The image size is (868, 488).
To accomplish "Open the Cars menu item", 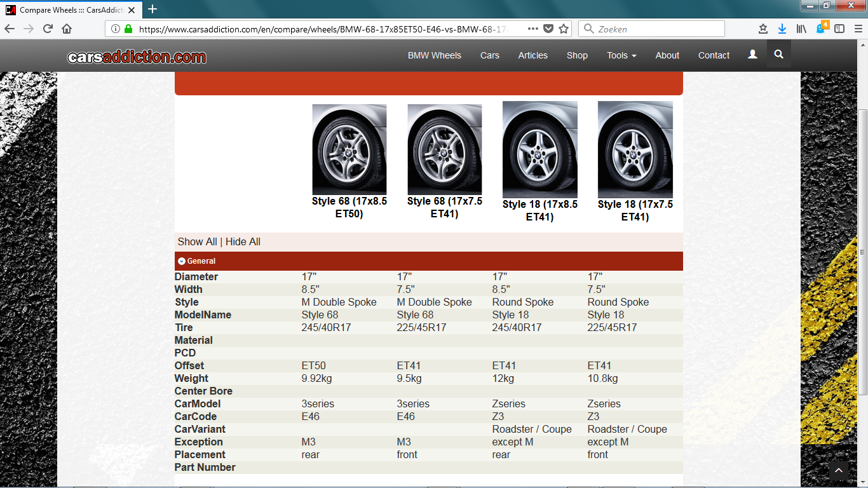I will tap(490, 55).
